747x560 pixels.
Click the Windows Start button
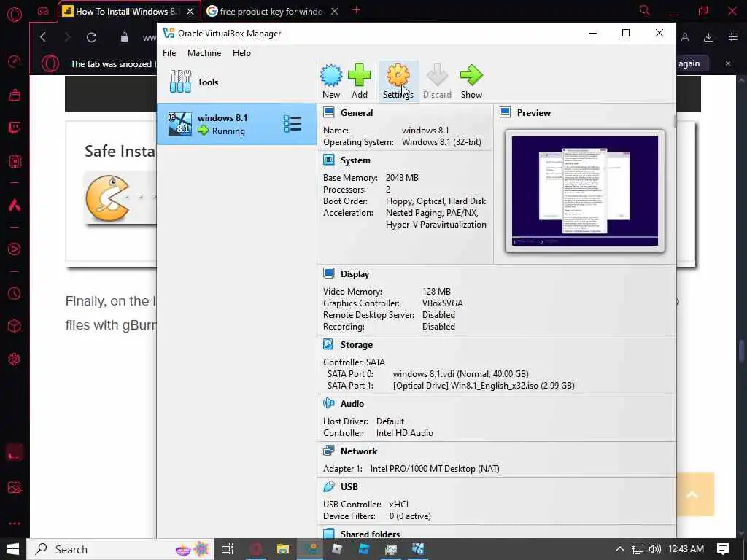click(13, 549)
